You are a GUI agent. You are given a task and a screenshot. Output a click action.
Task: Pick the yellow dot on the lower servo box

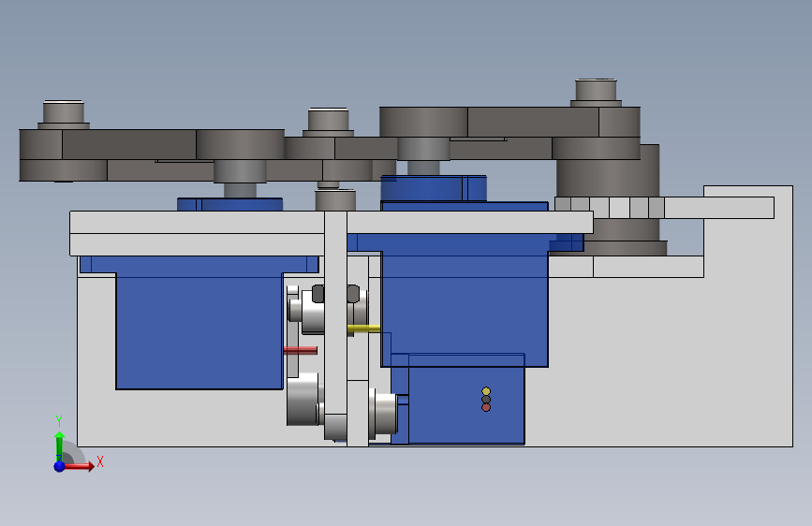click(486, 391)
